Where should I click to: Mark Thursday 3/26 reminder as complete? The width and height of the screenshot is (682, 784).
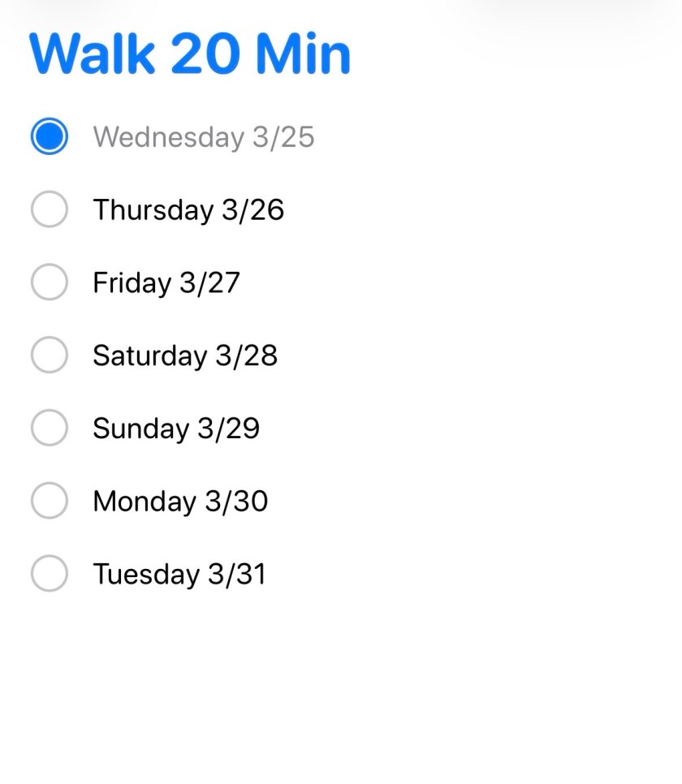[x=49, y=209]
